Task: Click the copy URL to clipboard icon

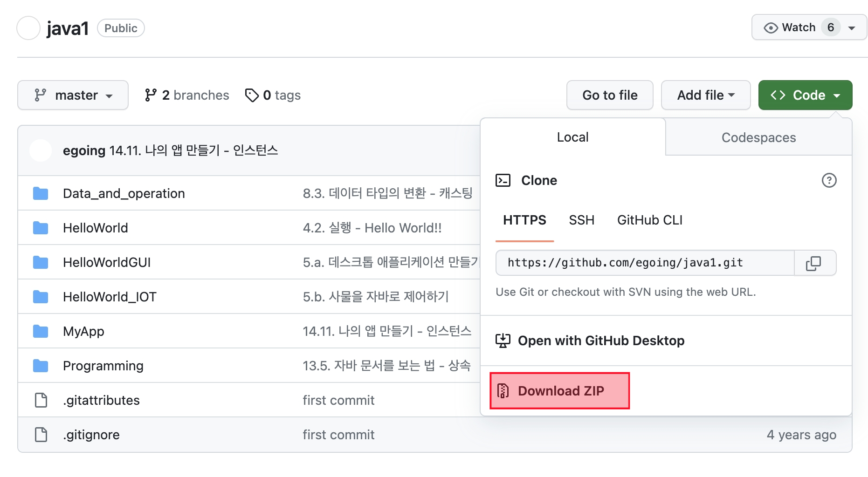Action: pyautogui.click(x=813, y=263)
